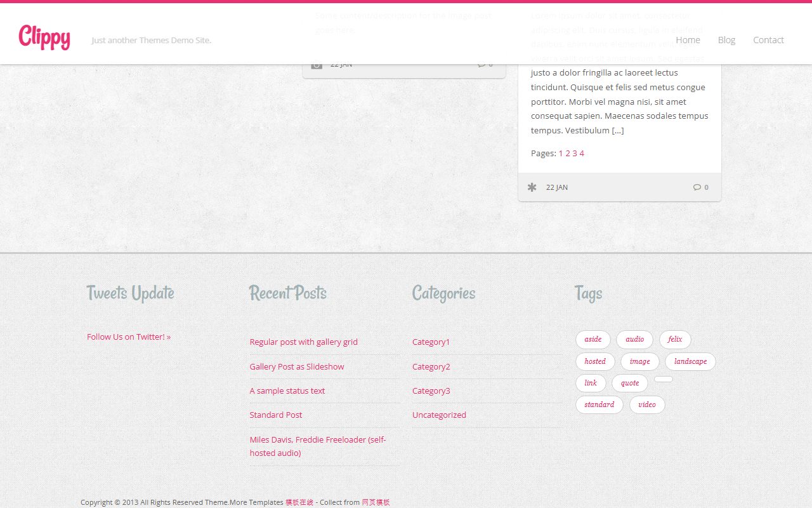Go to the Blog menu item
Screen dimensions: 812x508
726,40
